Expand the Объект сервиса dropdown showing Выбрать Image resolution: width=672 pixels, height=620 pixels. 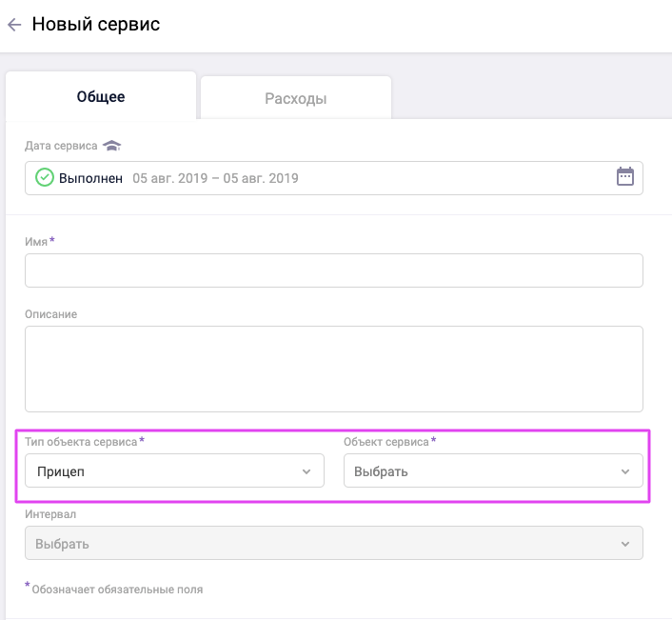[x=481, y=471]
